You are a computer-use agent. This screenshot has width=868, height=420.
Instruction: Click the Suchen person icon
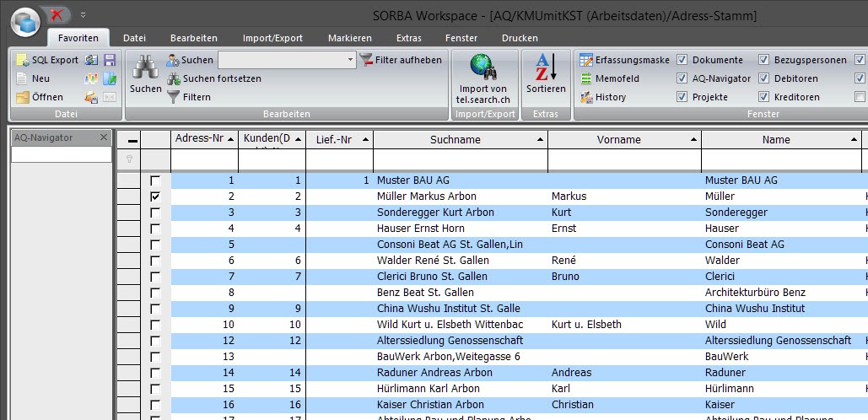click(x=173, y=61)
